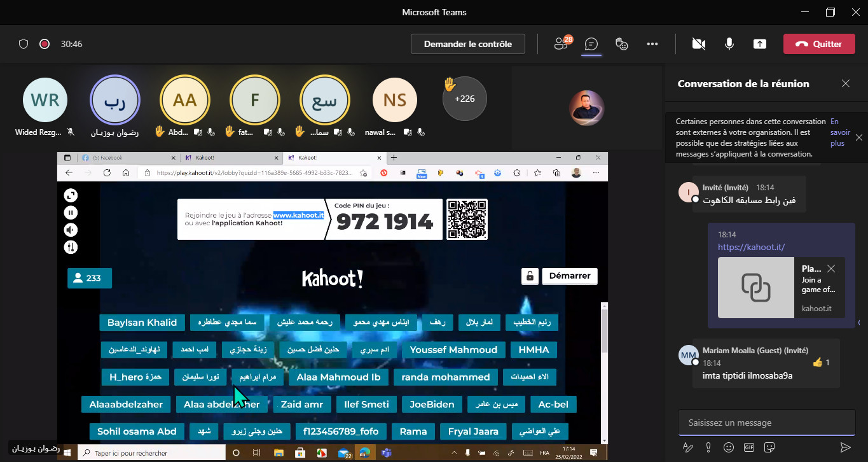The image size is (868, 462).
Task: Toggle the meeting chat icon
Action: (591, 44)
